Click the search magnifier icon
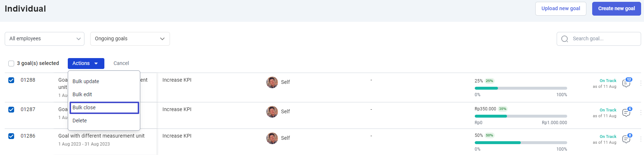This screenshot has height=155, width=644. (x=565, y=39)
